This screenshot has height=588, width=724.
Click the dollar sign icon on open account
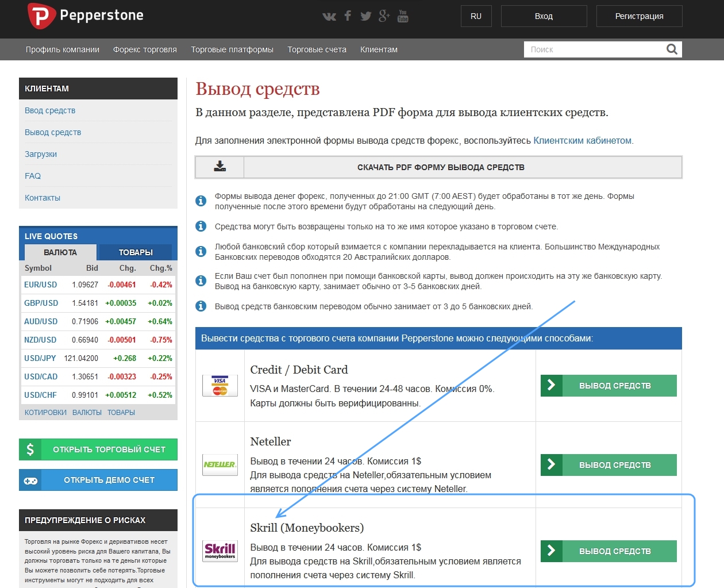pos(30,449)
